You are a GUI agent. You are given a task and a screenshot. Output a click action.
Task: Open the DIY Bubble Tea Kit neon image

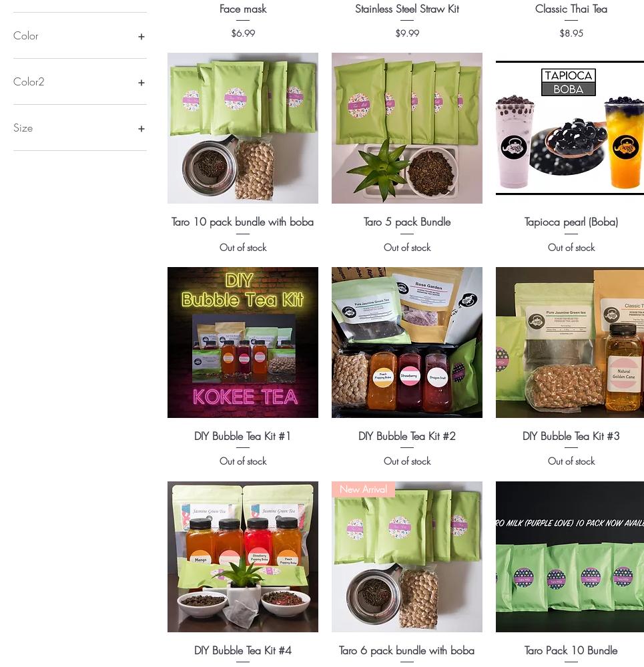point(243,343)
